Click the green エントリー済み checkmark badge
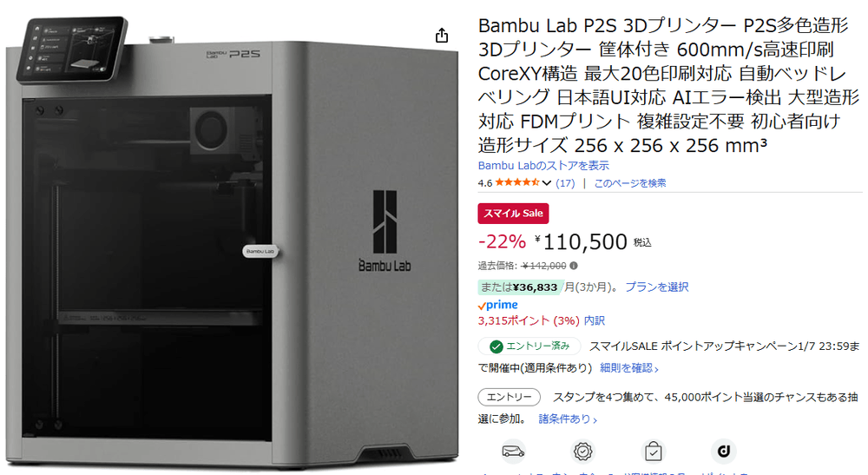Image resolution: width=868 pixels, height=475 pixels. click(x=529, y=346)
